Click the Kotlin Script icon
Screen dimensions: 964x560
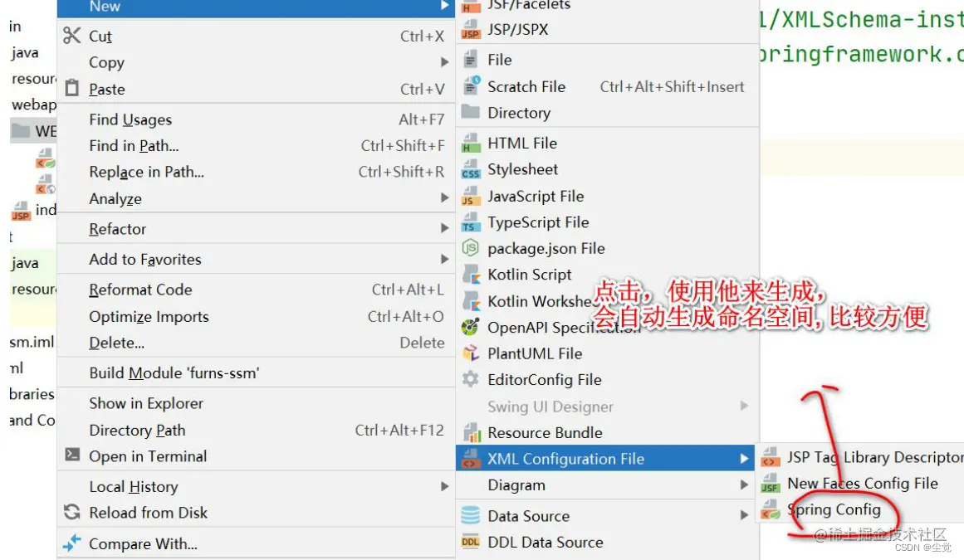pyautogui.click(x=470, y=274)
